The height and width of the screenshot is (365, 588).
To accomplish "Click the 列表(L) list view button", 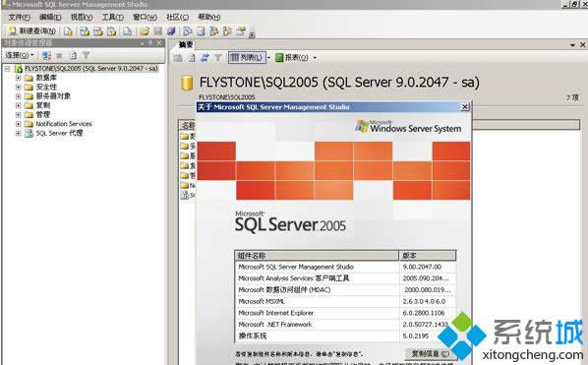I will (247, 58).
